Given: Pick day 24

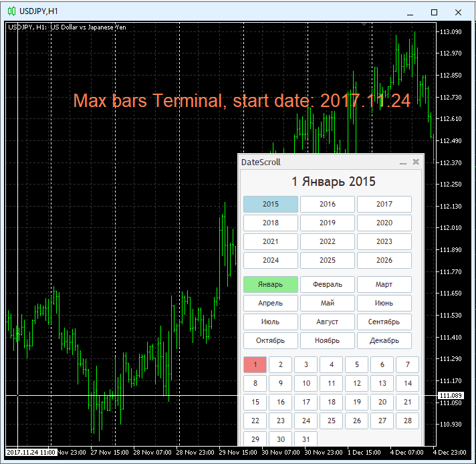Looking at the screenshot, I should point(306,421).
